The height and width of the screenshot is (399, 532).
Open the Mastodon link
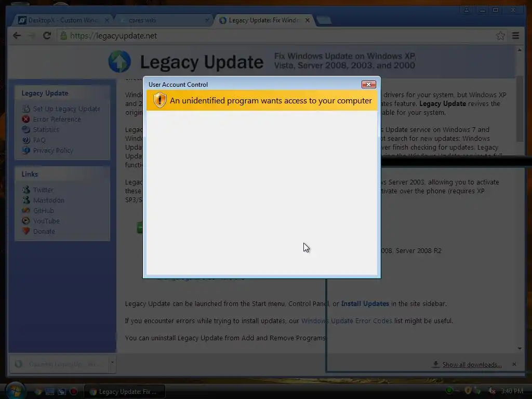click(x=48, y=201)
